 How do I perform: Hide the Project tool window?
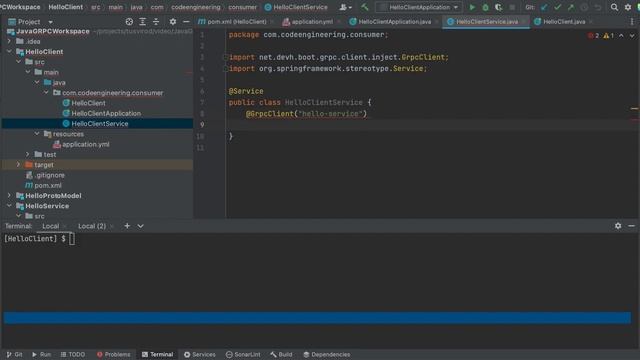click(x=186, y=22)
